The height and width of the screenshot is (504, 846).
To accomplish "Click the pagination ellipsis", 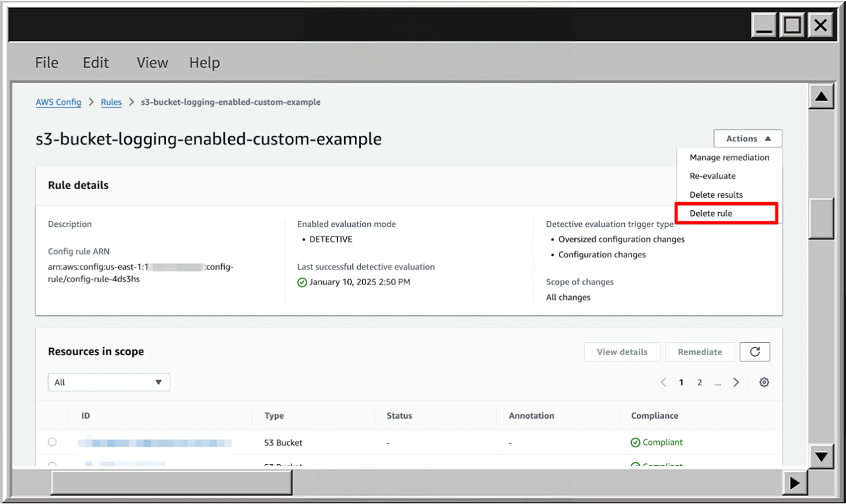I will pyautogui.click(x=718, y=383).
